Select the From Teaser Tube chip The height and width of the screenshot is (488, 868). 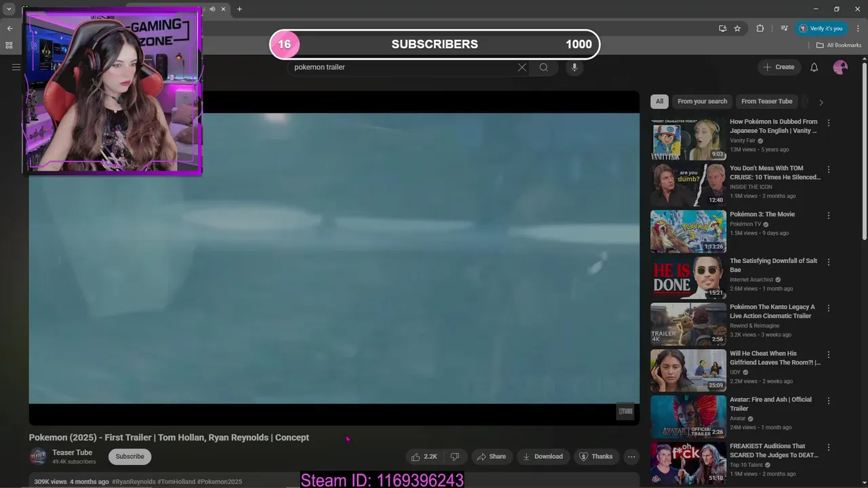point(766,102)
